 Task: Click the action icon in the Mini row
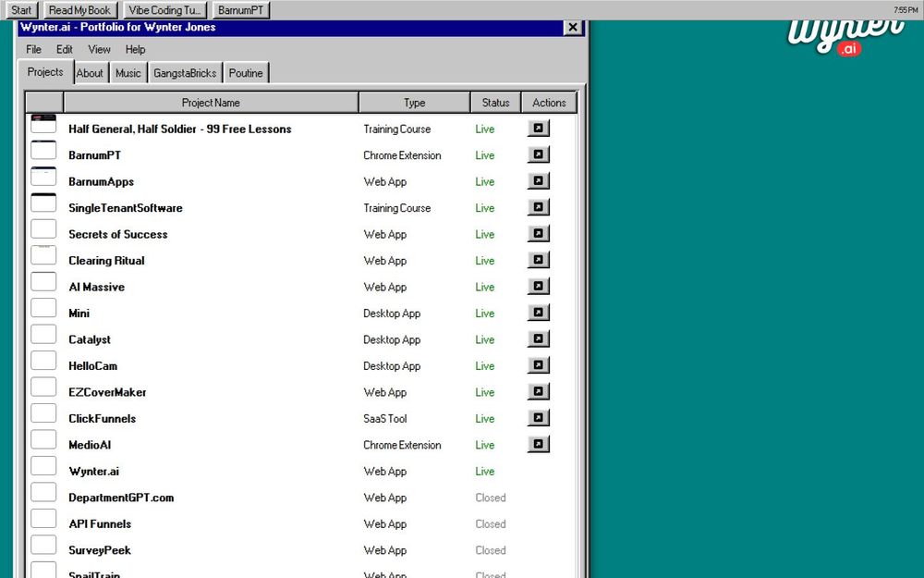(x=538, y=313)
